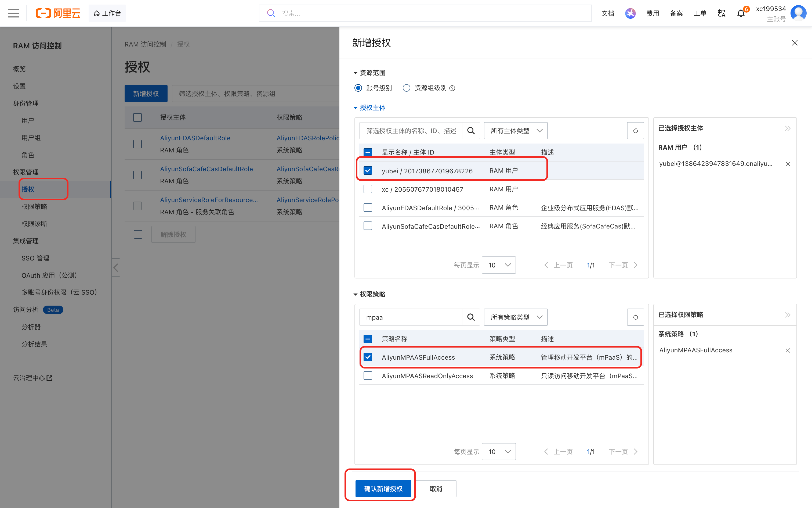812x508 pixels.
Task: Open 备案 in top bar
Action: [676, 13]
